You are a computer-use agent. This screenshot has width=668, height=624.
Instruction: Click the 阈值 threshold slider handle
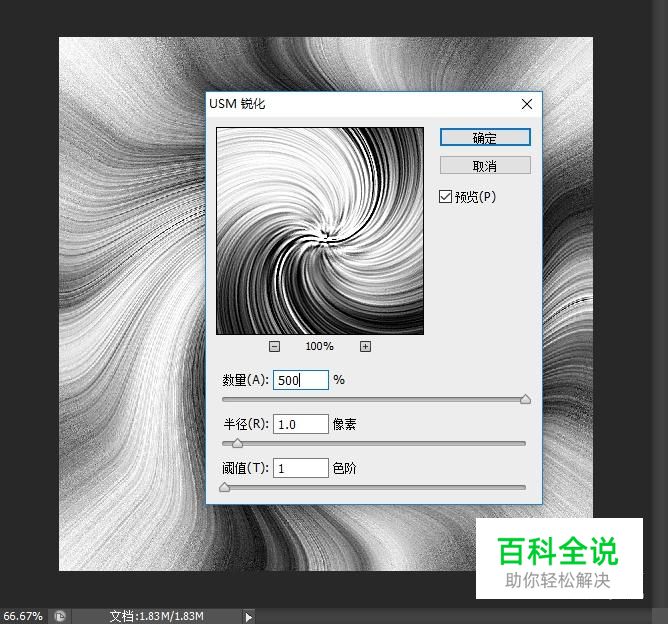[x=225, y=487]
